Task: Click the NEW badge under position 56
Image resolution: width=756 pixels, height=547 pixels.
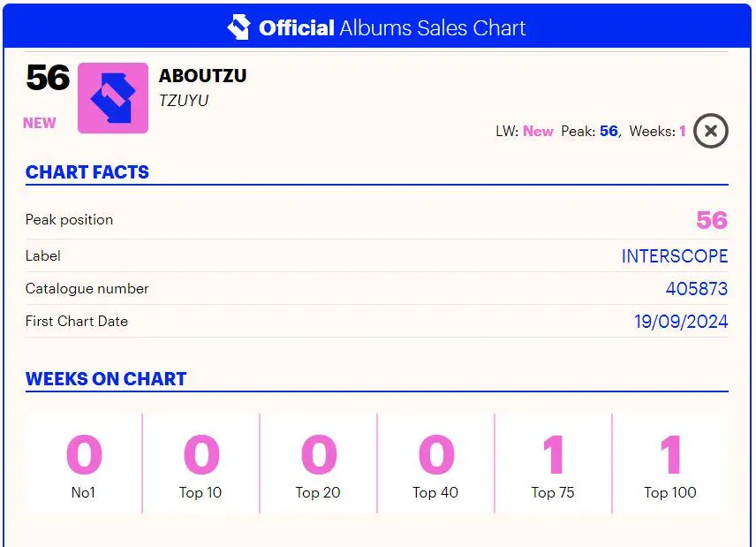Action: pyautogui.click(x=40, y=123)
